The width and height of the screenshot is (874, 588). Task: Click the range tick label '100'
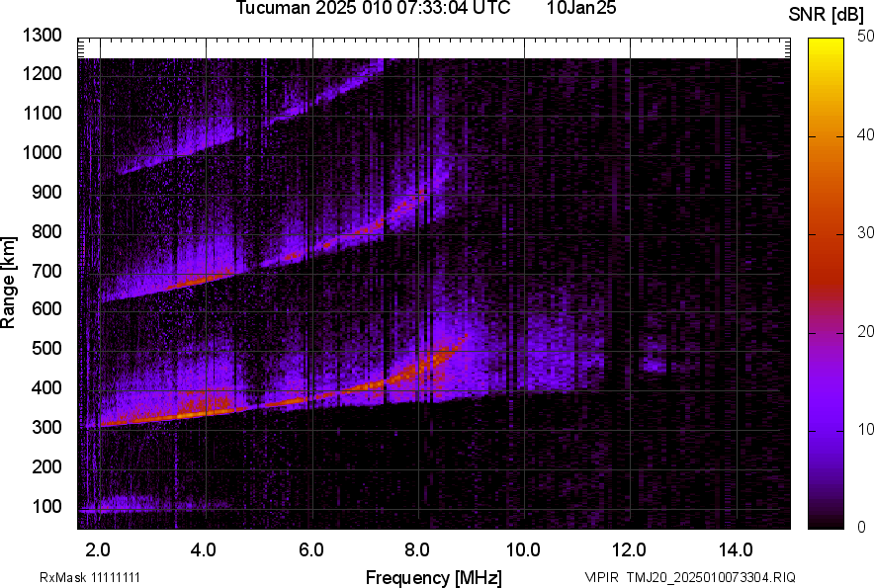(x=46, y=507)
